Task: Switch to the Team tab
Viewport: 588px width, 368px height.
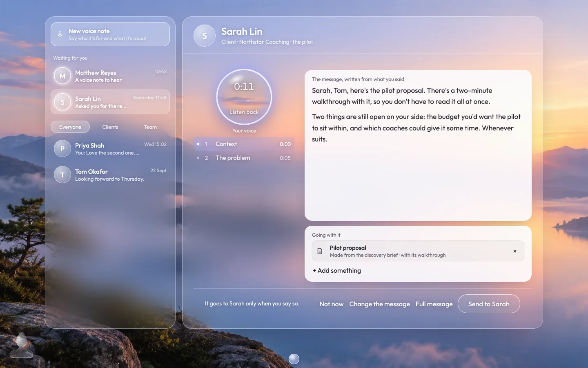Action: [x=150, y=127]
